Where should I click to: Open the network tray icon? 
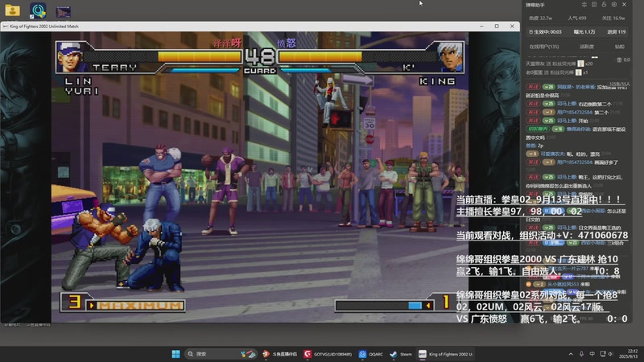tap(602, 354)
